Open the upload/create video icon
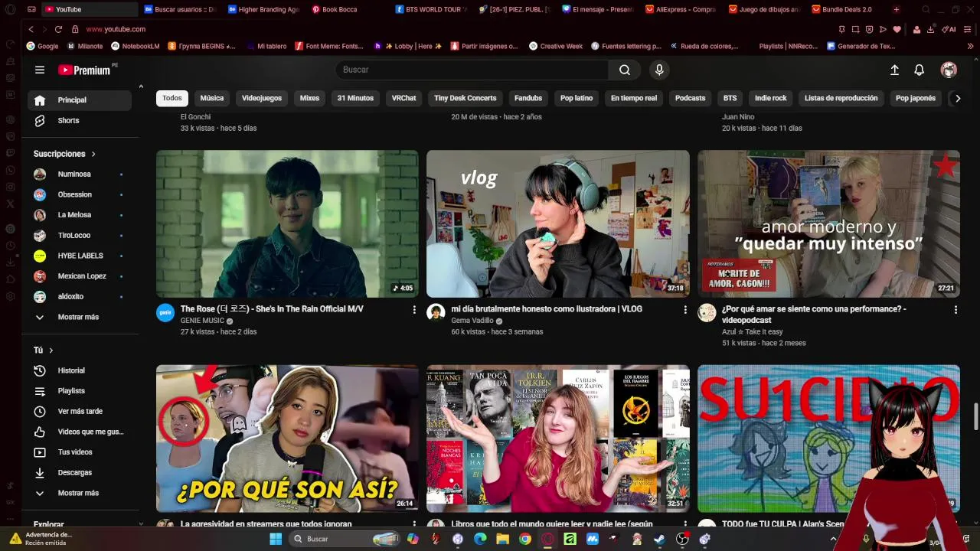The width and height of the screenshot is (980, 551). pos(894,70)
